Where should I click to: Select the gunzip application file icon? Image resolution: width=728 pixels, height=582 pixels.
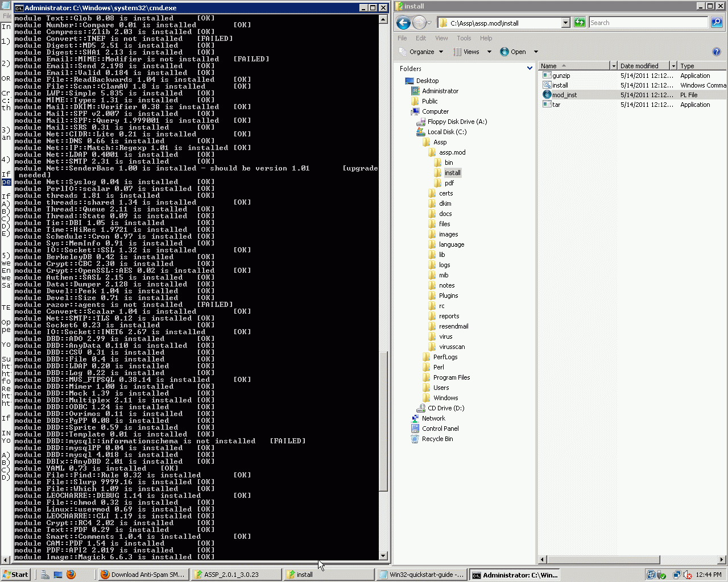(x=547, y=76)
